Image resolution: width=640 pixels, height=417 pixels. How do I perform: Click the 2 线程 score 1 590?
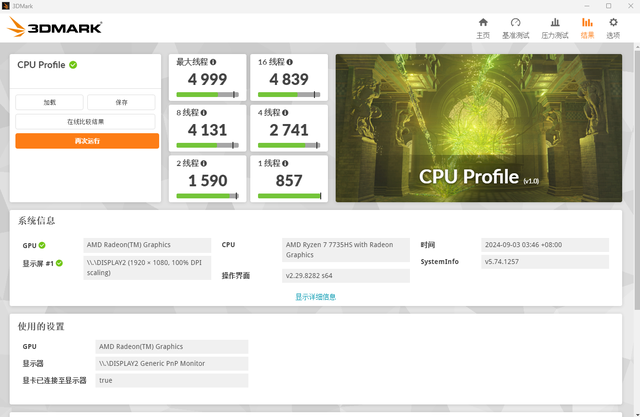[x=207, y=181]
